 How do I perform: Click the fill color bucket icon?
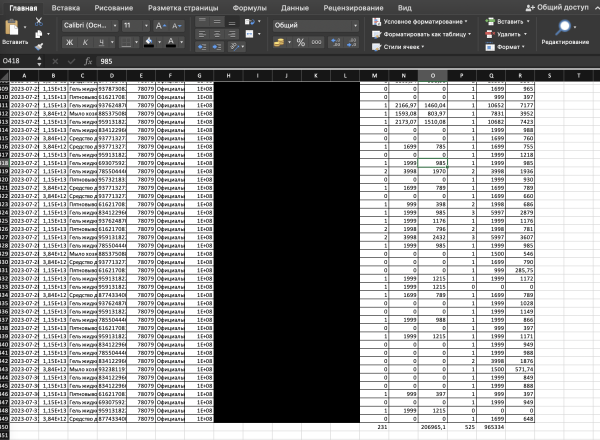pyautogui.click(x=148, y=42)
